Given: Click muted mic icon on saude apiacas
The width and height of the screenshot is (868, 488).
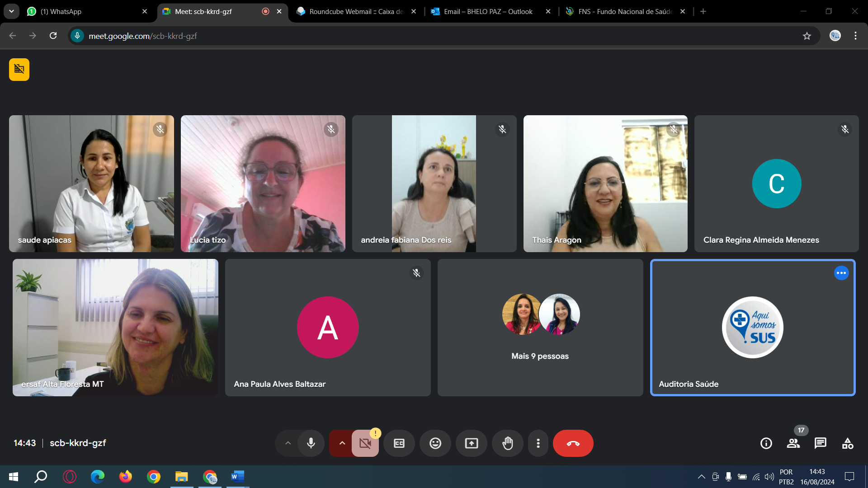Looking at the screenshot, I should pos(160,129).
